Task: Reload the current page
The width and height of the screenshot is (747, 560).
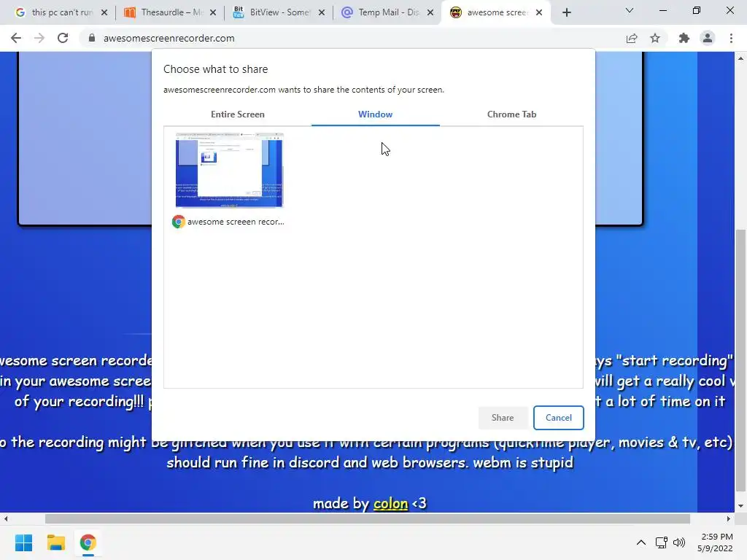Action: click(63, 38)
